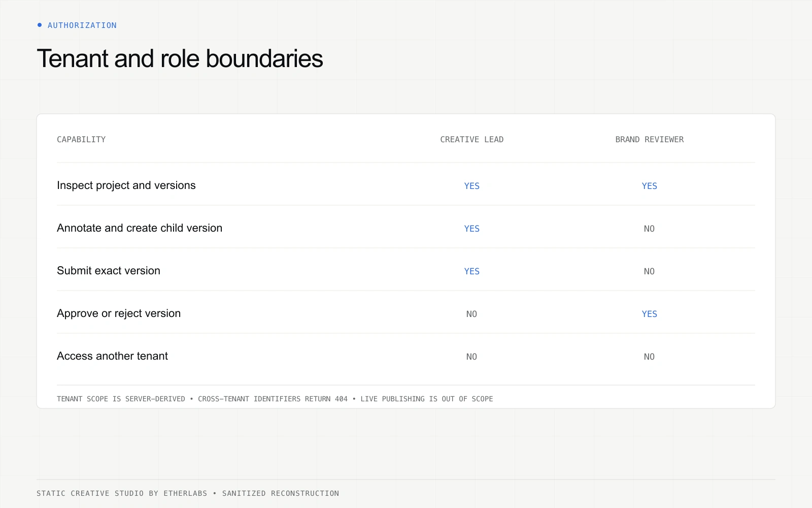Click YES for Brand Reviewer in the Approve or reject row

649,314
